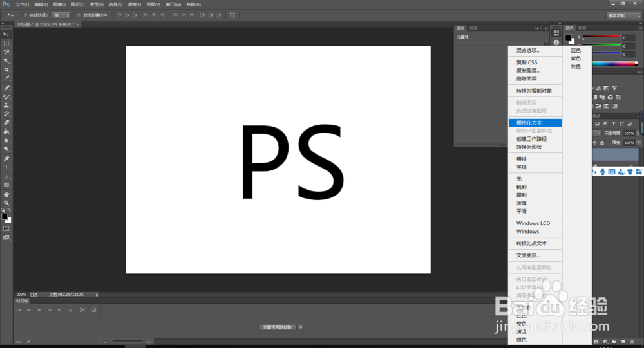Open the opacity 100% dropdown arrow
This screenshot has height=348, width=644.
click(x=639, y=133)
